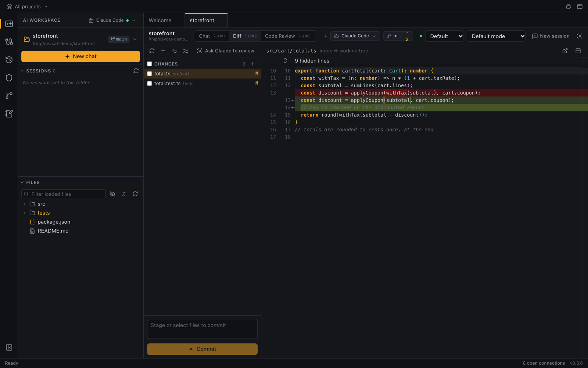Select total.test.ts in the changes list
Viewport: 588px width, 368px height.
[x=202, y=84]
